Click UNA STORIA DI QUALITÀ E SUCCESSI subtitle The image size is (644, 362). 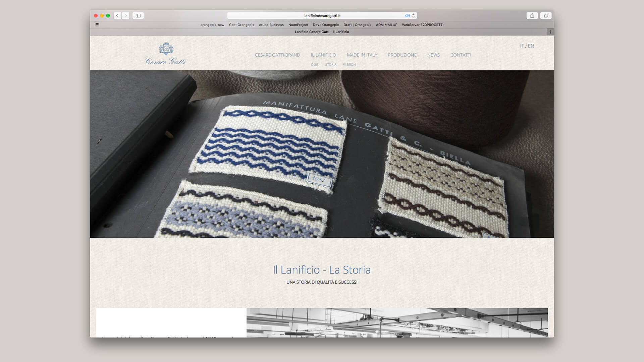[x=322, y=282]
